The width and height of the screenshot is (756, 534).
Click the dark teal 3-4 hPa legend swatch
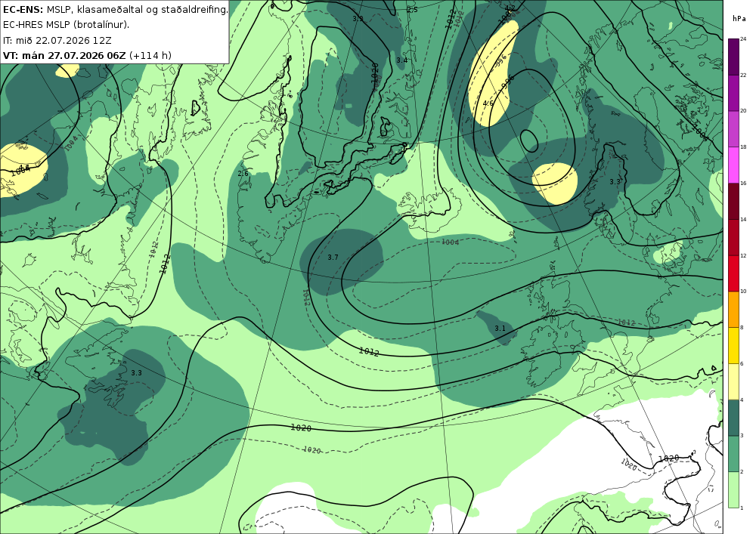(733, 418)
